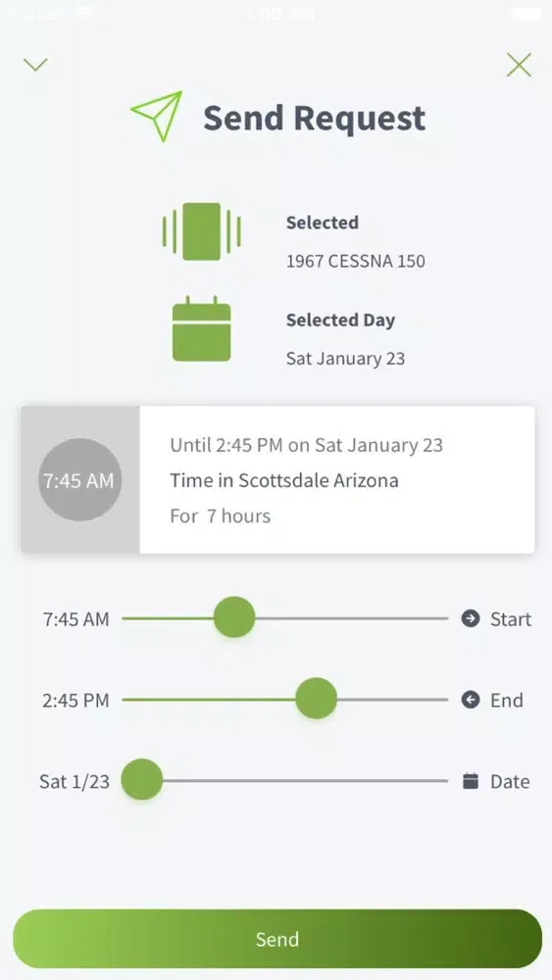Click the End arrow circle icon

tap(470, 700)
